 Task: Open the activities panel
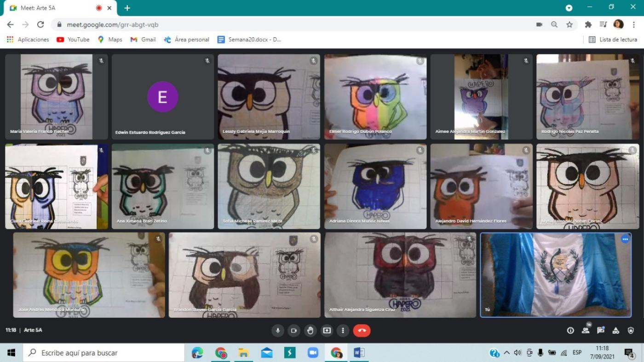tap(616, 330)
